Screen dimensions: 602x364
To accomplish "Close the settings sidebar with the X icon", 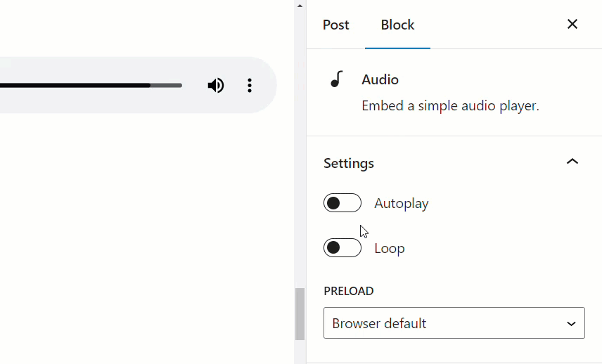I will [572, 24].
